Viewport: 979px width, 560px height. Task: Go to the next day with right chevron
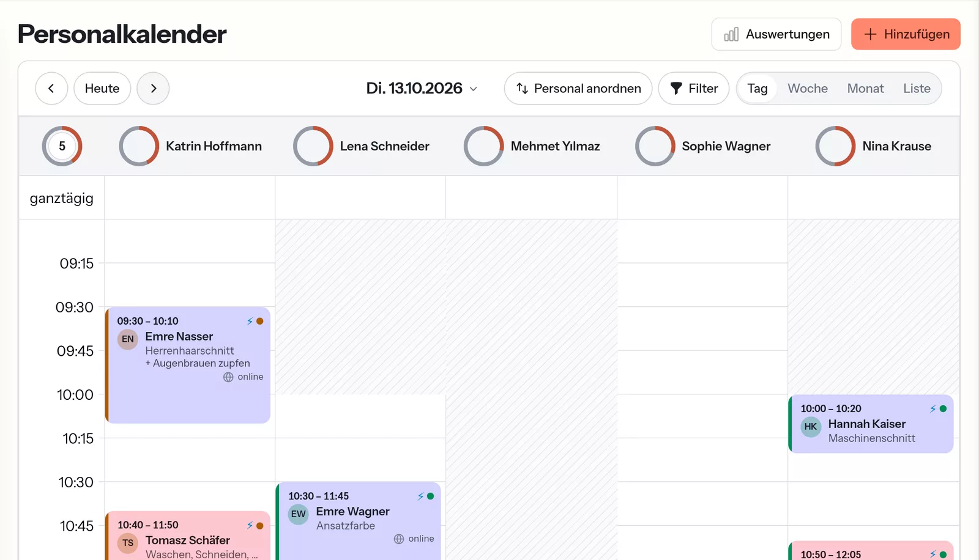(x=153, y=89)
